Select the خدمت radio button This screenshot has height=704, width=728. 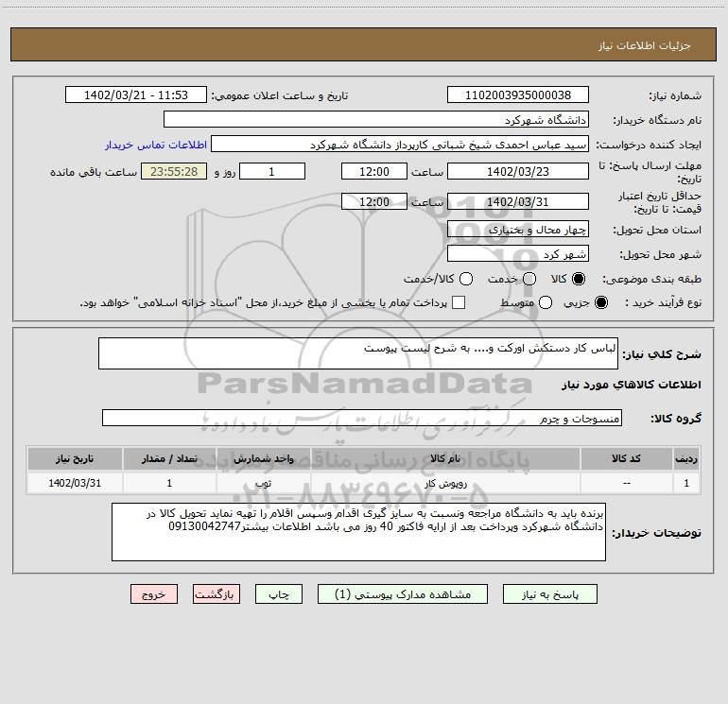coord(529,279)
